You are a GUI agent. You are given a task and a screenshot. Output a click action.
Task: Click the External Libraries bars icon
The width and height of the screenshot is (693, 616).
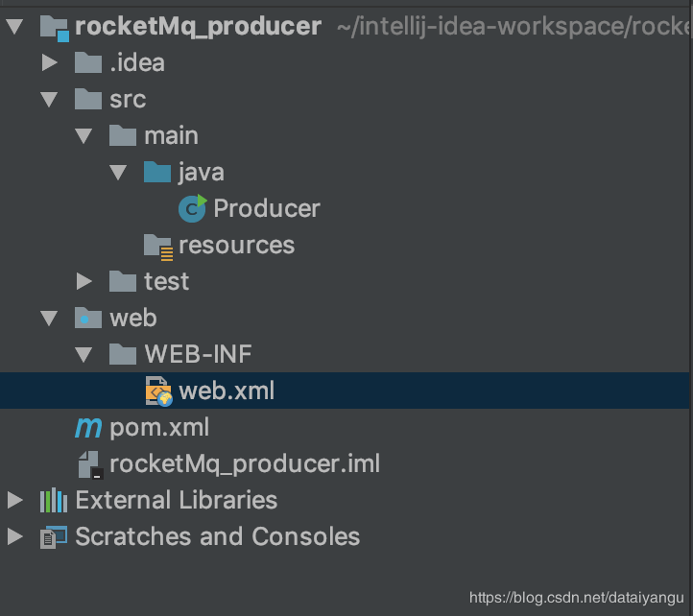click(54, 500)
